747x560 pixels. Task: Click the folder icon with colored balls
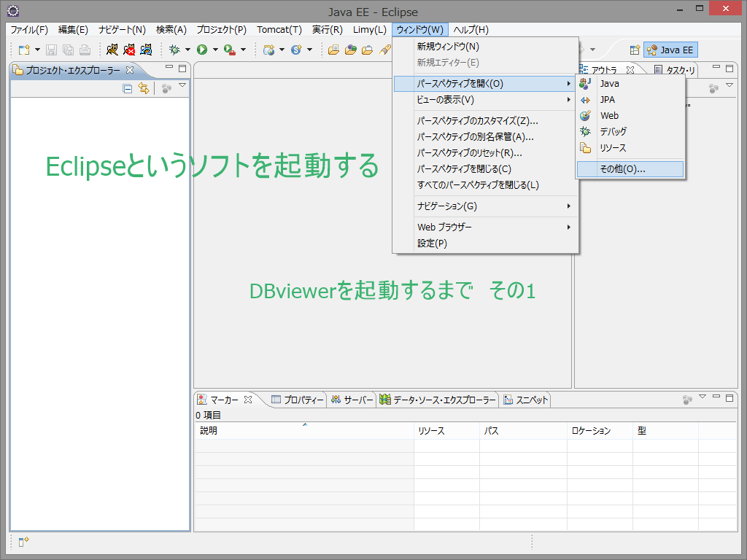click(x=351, y=50)
